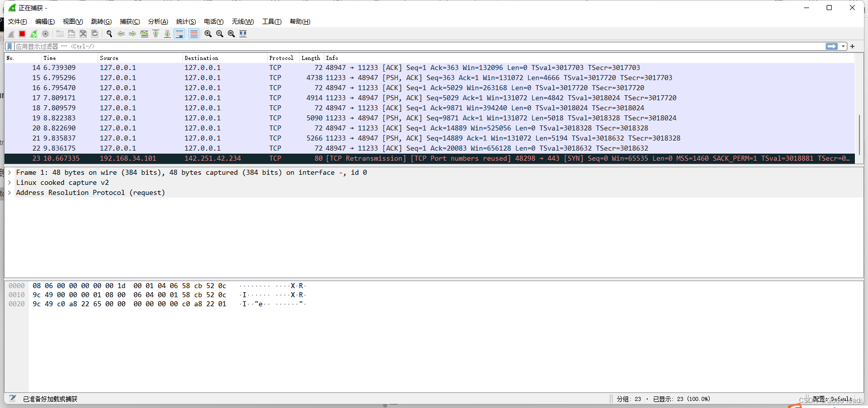Viewport: 868px width, 408px height.
Task: Click the 分组: 23 status entry
Action: click(x=629, y=399)
